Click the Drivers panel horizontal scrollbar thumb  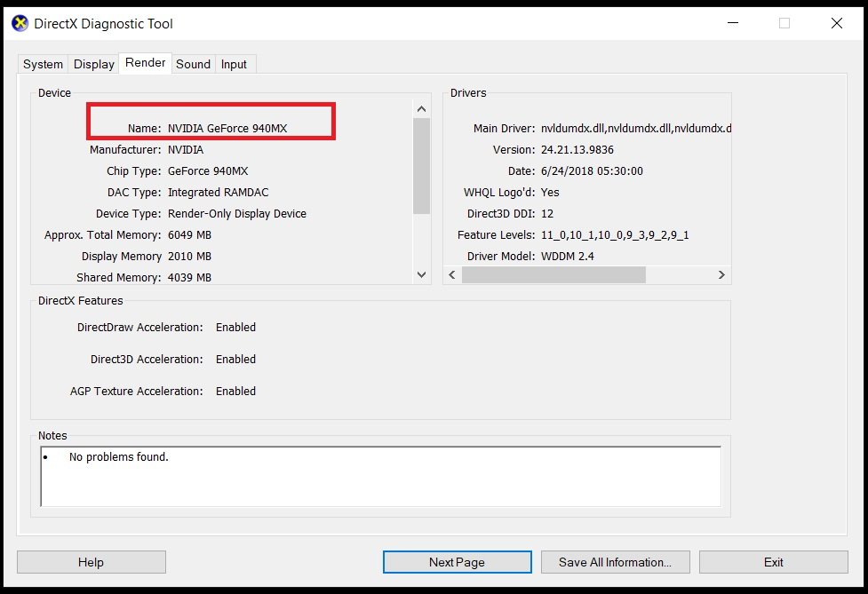(x=553, y=275)
